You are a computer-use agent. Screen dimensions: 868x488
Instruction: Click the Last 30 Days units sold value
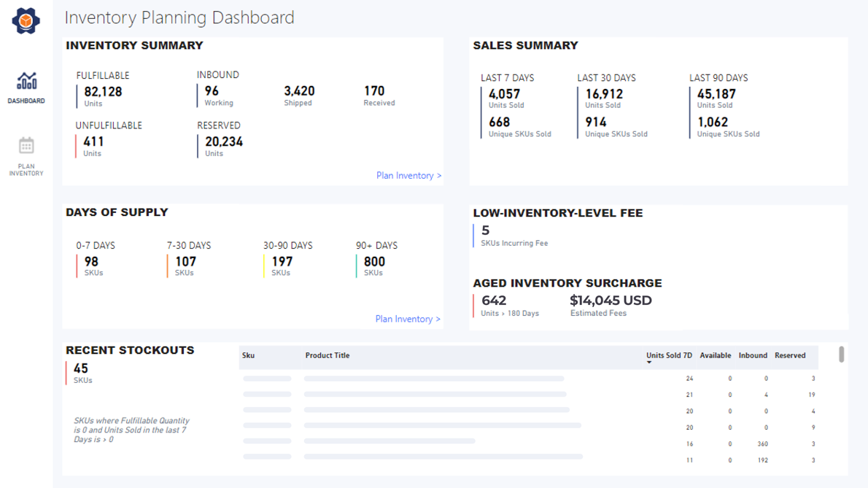tap(604, 94)
